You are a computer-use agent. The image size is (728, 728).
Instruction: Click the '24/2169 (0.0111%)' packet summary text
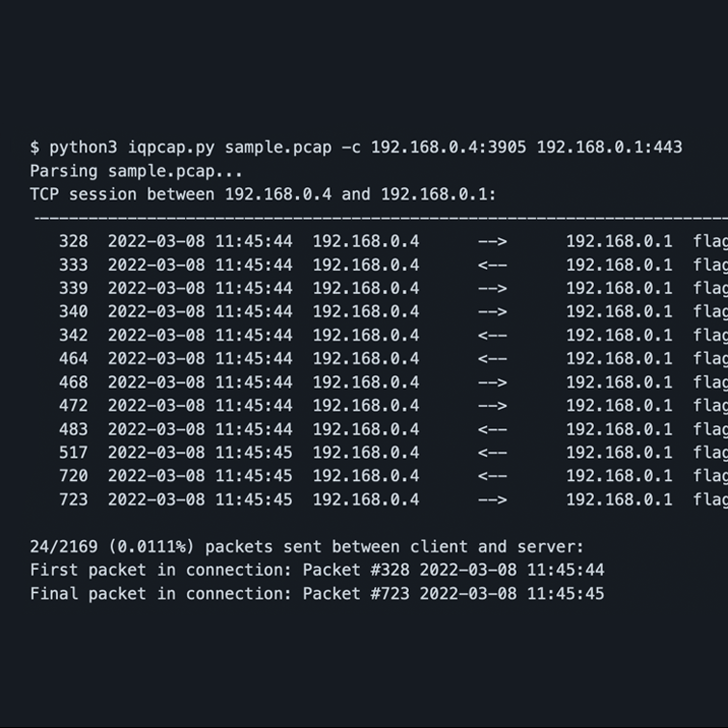point(108,547)
